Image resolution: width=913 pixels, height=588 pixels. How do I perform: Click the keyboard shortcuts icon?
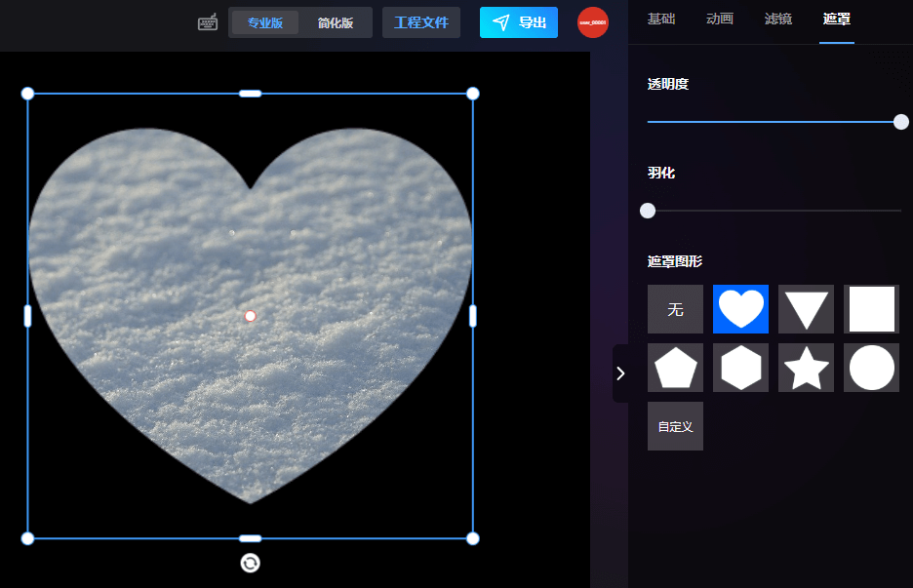tap(208, 22)
